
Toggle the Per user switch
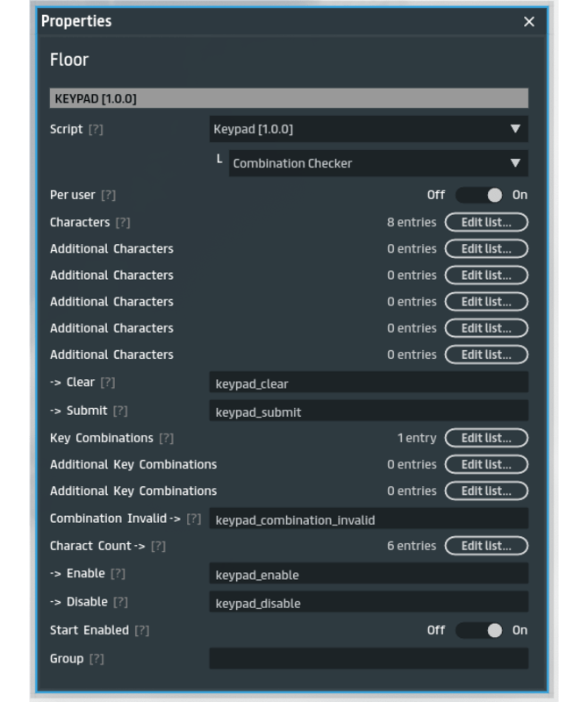point(478,195)
